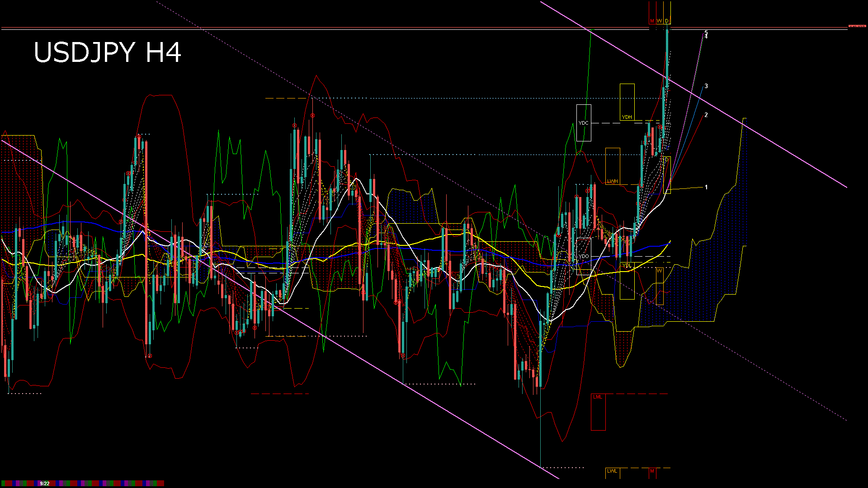Click the red price label at right edge

857,27
